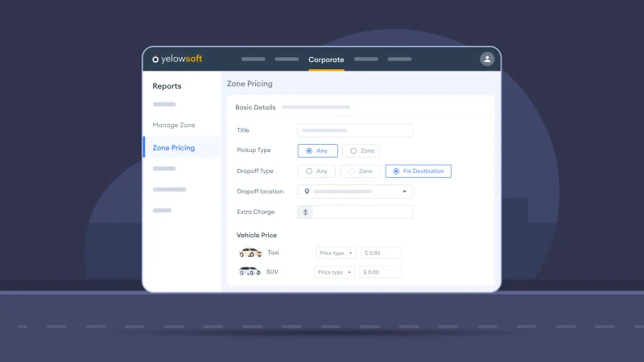644x362 pixels.
Task: Go to Manage Zone in sidebar
Action: click(174, 125)
